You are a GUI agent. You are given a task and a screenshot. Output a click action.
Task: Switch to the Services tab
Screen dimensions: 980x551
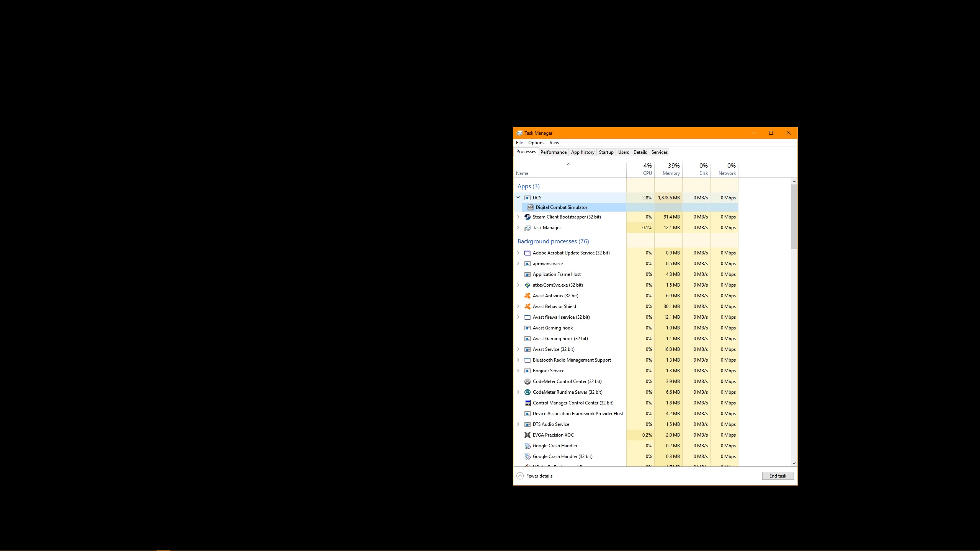[659, 152]
